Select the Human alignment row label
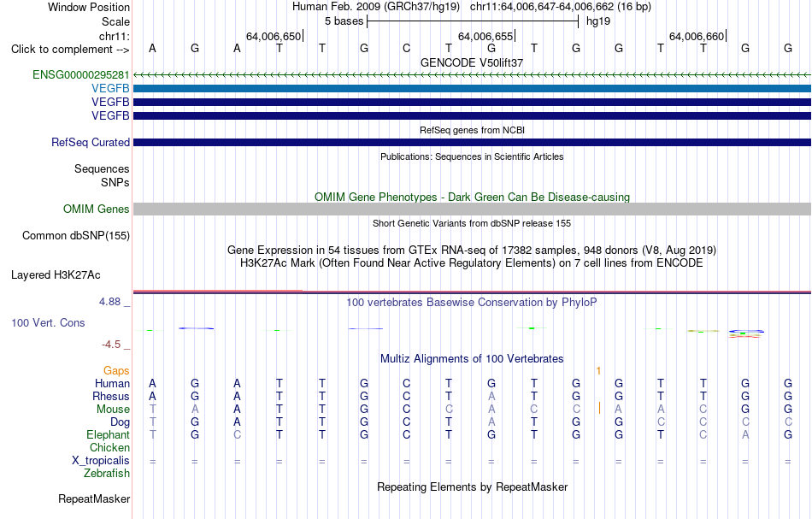The width and height of the screenshot is (812, 519). click(x=112, y=383)
